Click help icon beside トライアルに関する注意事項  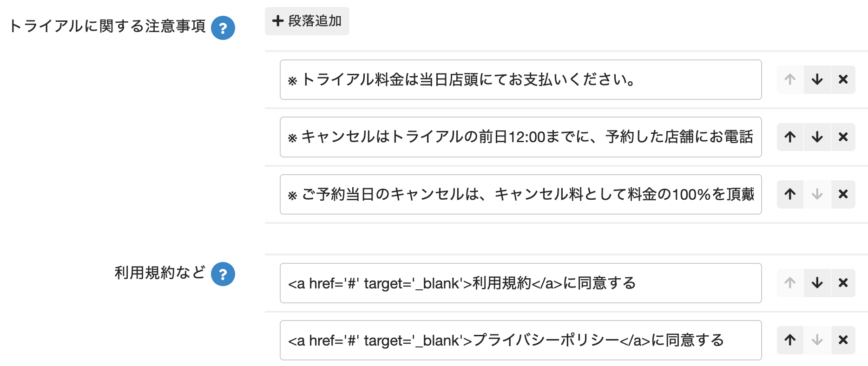point(223,28)
